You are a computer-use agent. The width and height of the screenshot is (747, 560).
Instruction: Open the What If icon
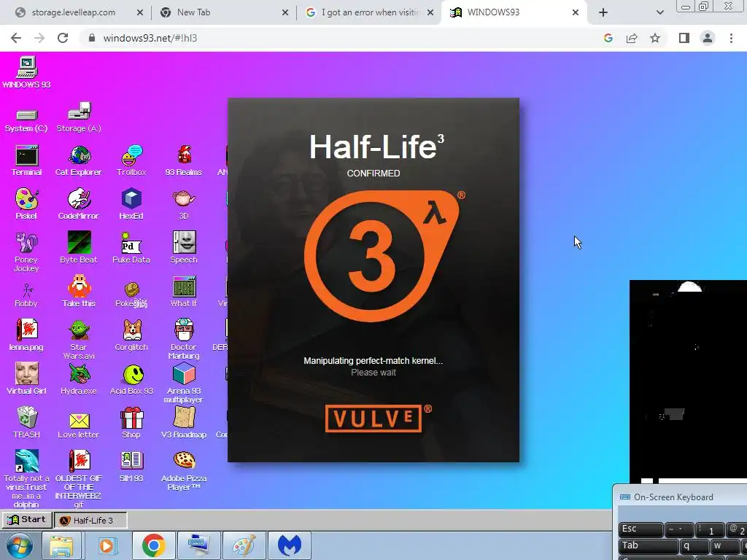click(184, 292)
